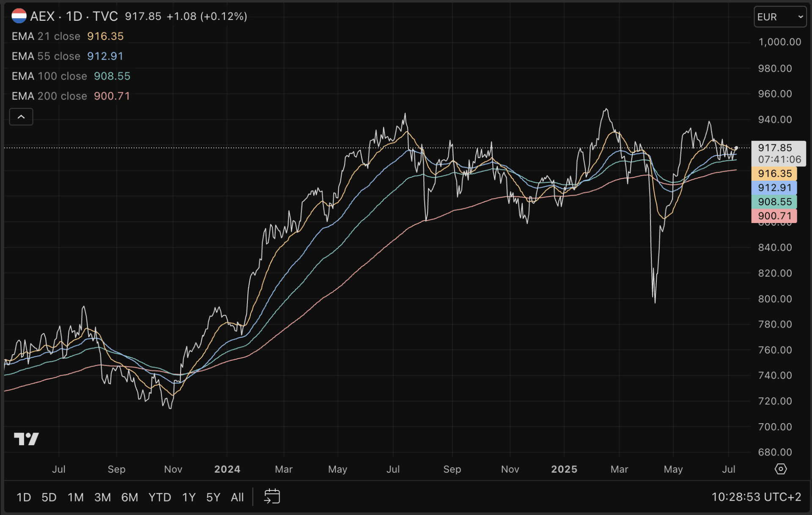Image resolution: width=812 pixels, height=515 pixels.
Task: Choose the 1Y time range
Action: [189, 497]
